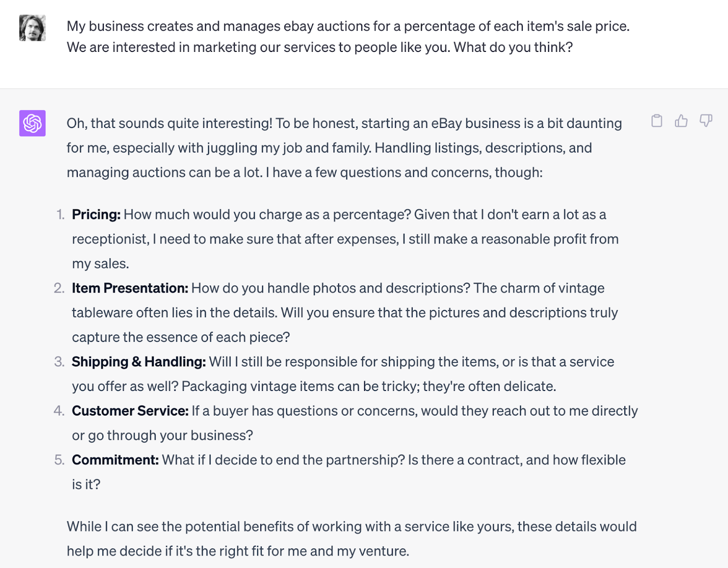Click list number 5 beside Commitment
Viewport: 728px width, 568px height.
pyautogui.click(x=59, y=460)
